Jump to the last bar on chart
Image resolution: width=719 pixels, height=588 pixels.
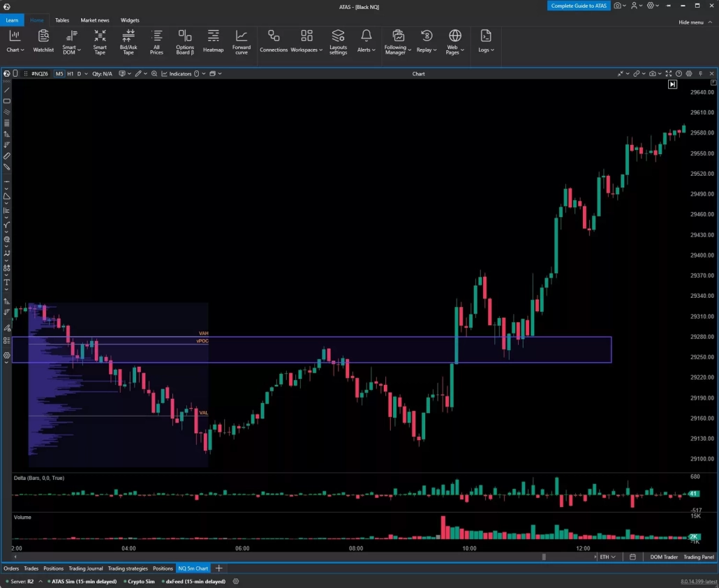coord(672,84)
